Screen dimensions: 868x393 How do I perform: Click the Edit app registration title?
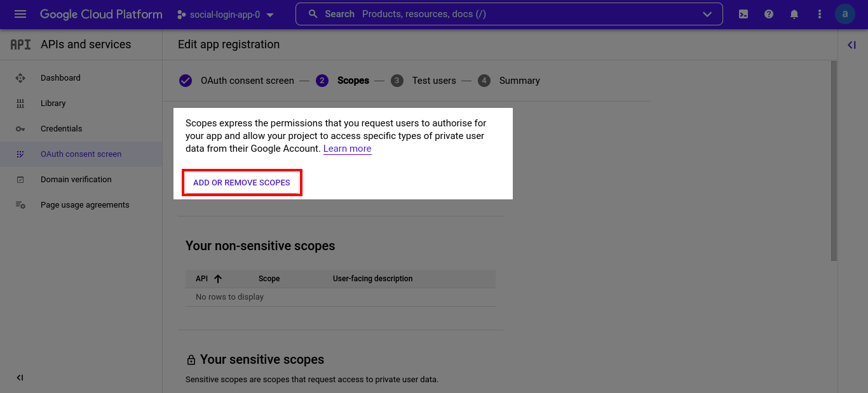coord(229,44)
